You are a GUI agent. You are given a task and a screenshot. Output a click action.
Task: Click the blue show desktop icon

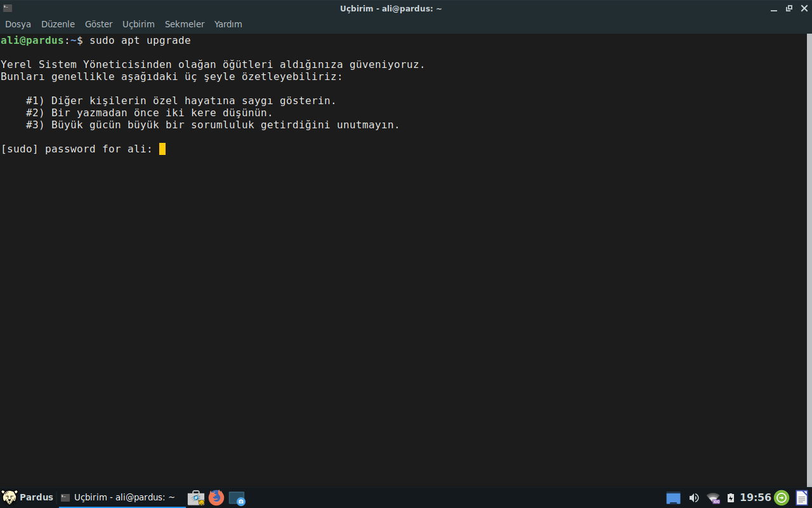673,498
